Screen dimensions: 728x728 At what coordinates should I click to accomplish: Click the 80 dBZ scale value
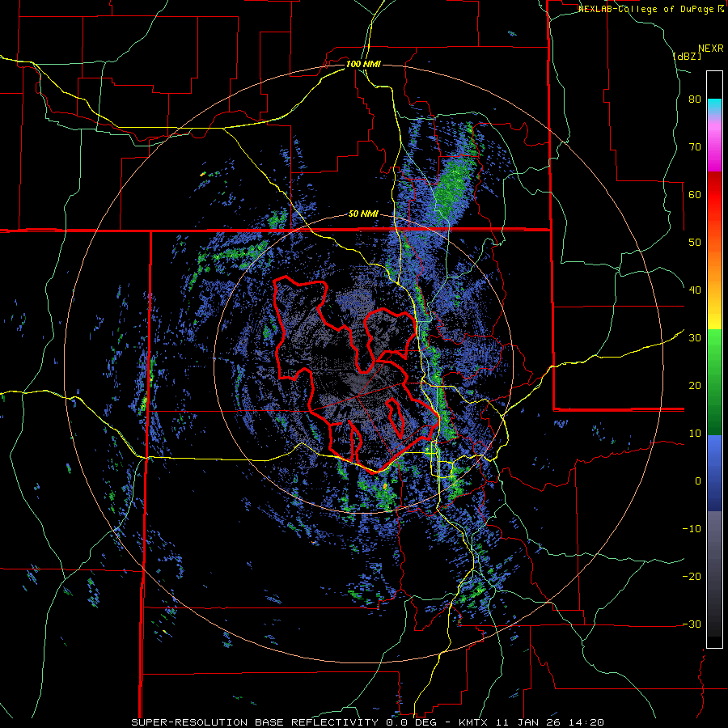pos(695,99)
